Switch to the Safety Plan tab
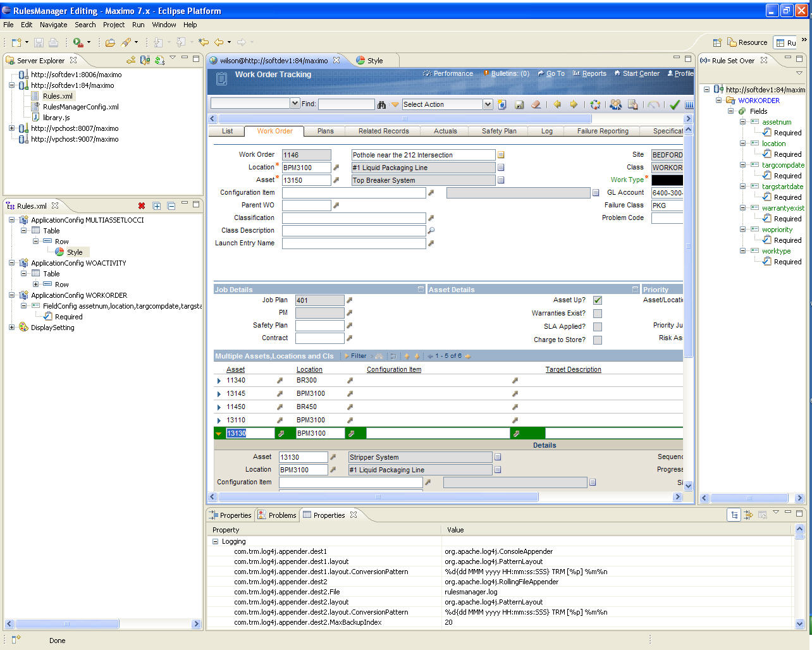 [498, 132]
